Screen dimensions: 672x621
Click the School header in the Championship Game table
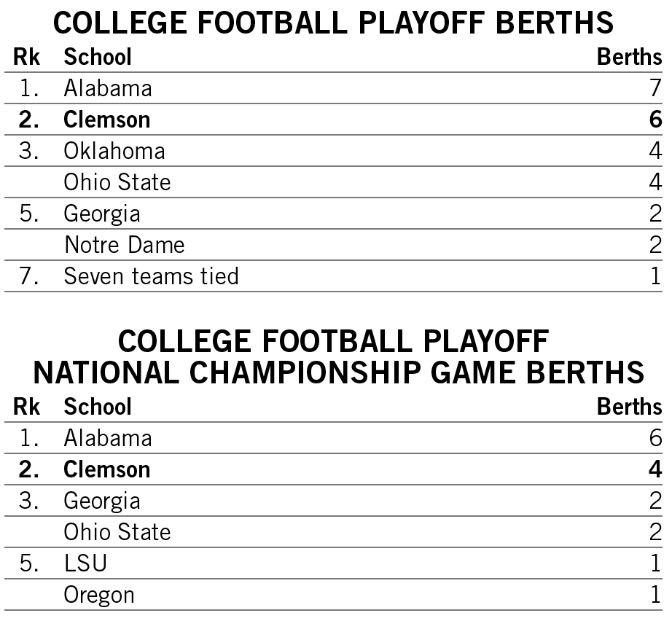(98, 407)
